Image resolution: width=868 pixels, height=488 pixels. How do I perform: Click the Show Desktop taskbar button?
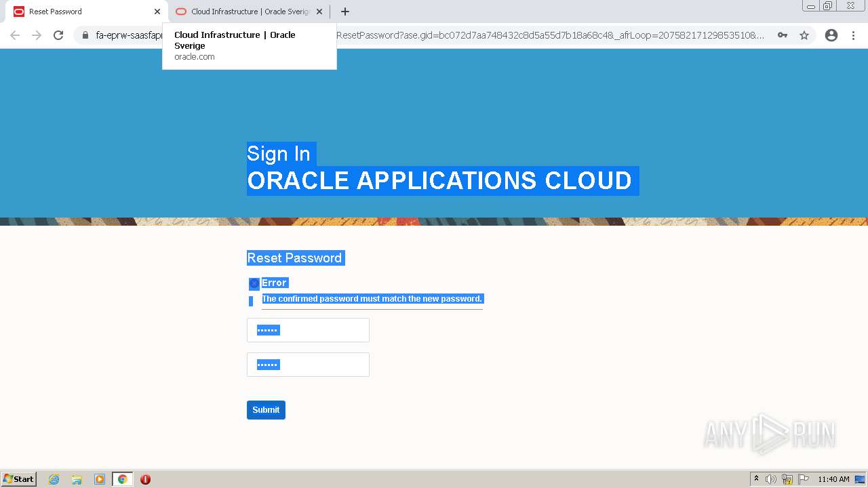pos(861,479)
